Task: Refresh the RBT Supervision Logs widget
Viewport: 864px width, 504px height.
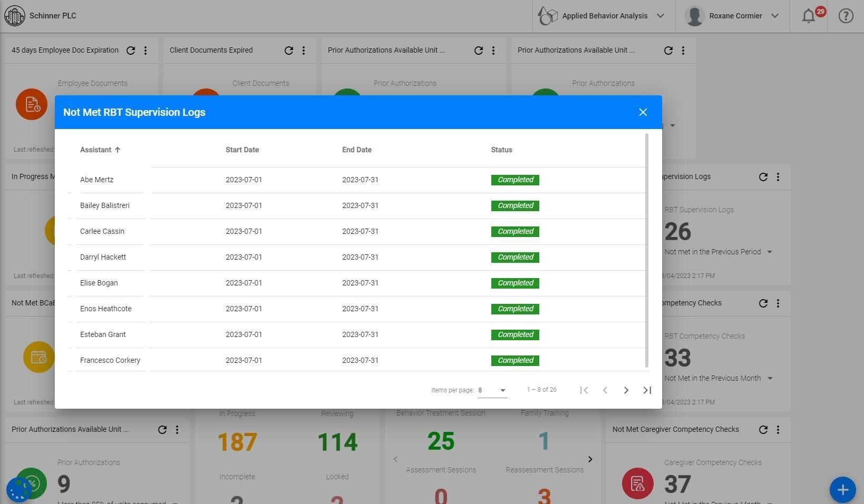Action: coord(763,177)
